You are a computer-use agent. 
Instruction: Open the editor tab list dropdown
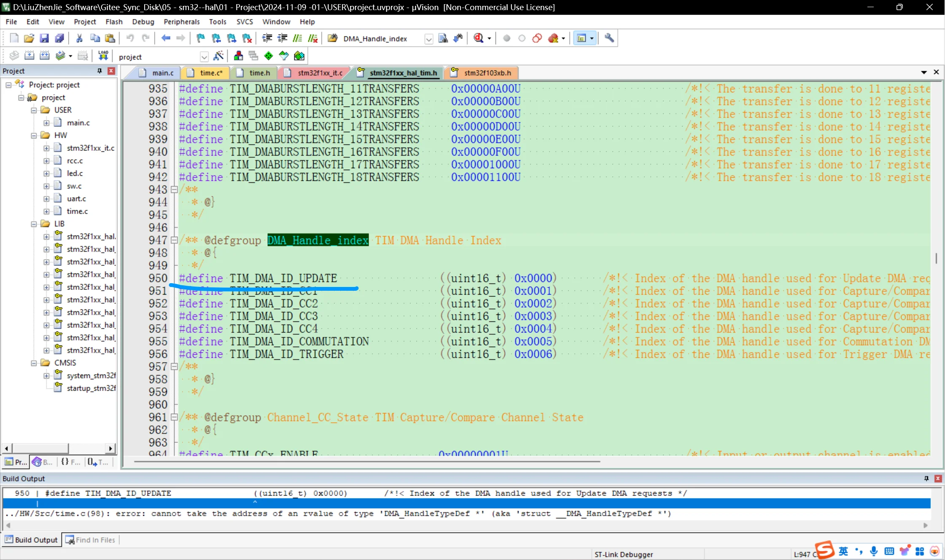(923, 72)
